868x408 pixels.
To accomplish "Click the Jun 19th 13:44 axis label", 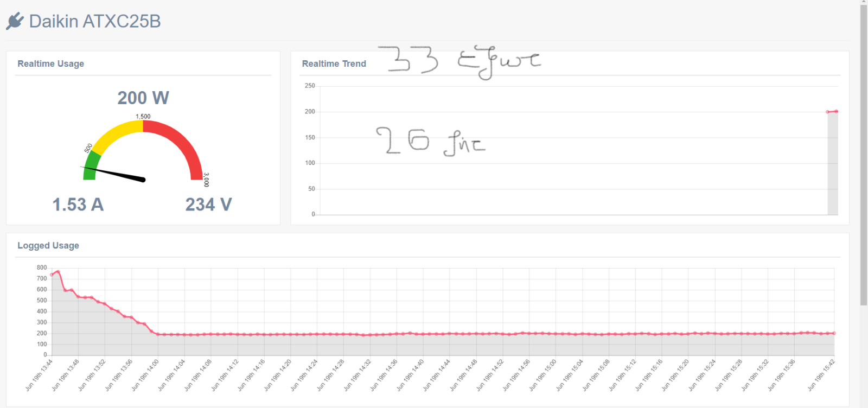I will (x=39, y=375).
